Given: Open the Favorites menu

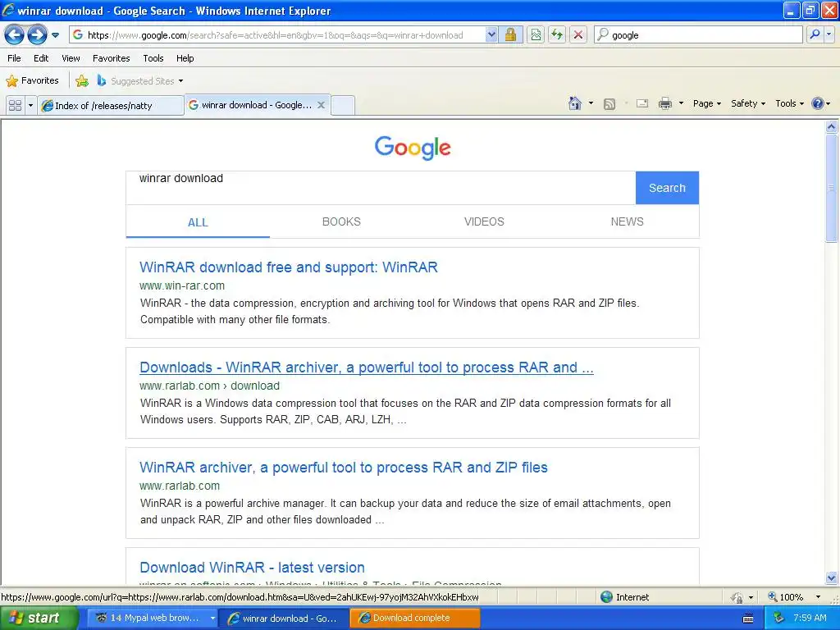Looking at the screenshot, I should point(111,58).
